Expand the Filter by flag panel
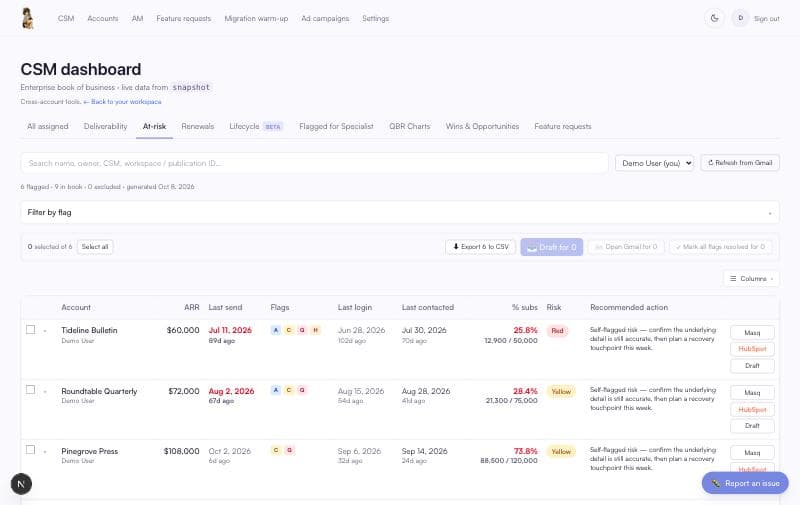The height and width of the screenshot is (505, 800). coord(400,212)
